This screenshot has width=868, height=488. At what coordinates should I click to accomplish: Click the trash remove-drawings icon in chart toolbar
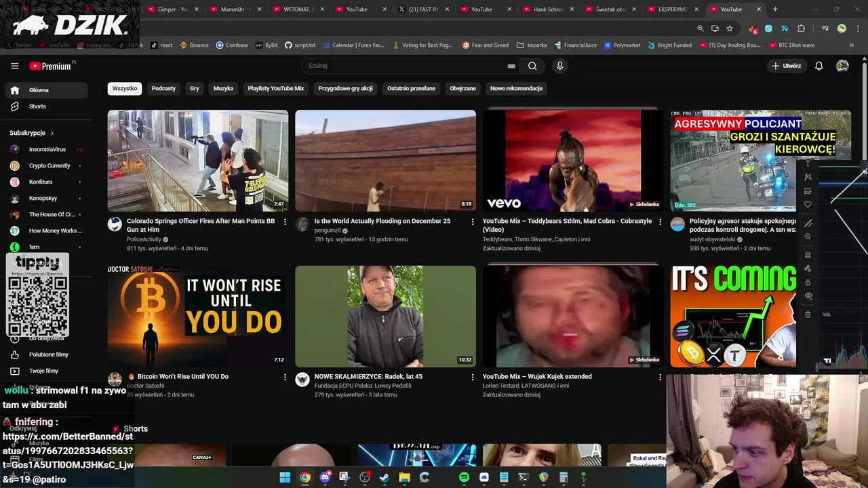tap(808, 314)
